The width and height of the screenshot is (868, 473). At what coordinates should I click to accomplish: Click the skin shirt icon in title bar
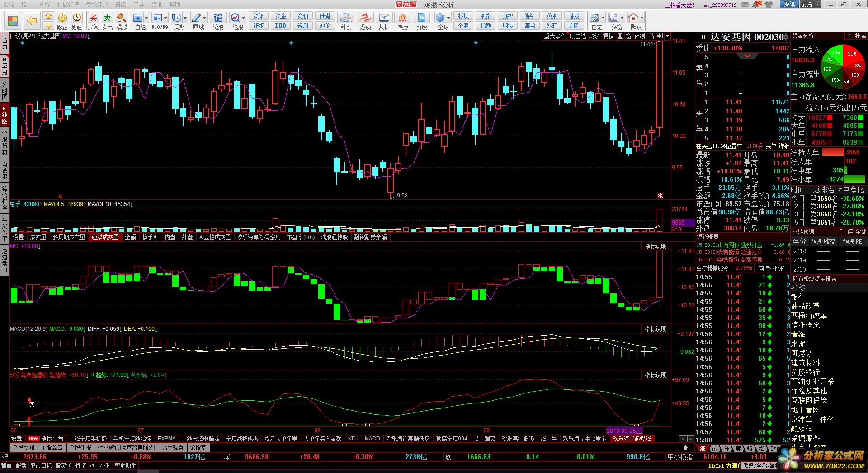(769, 5)
